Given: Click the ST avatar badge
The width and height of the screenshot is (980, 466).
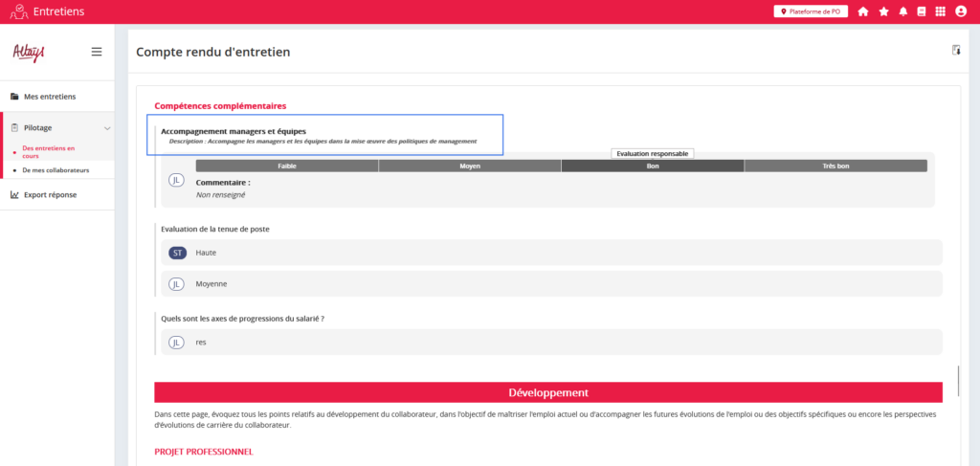Looking at the screenshot, I should point(177,253).
